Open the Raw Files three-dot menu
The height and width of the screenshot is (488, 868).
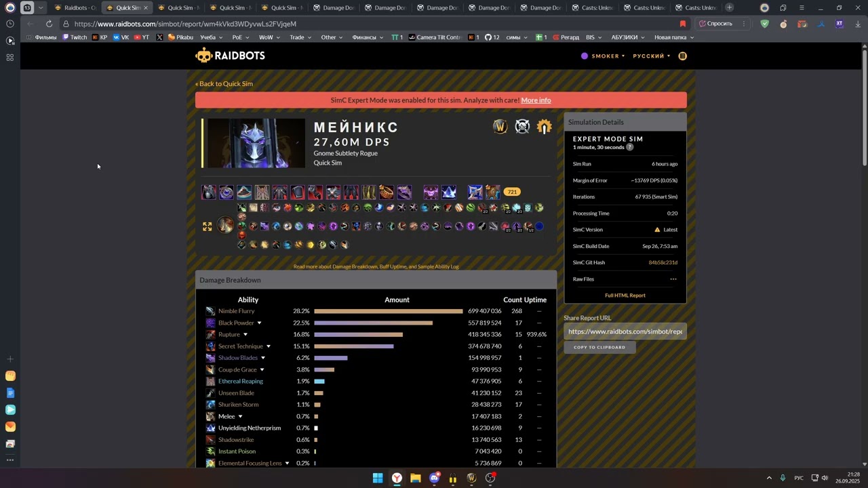(x=673, y=279)
